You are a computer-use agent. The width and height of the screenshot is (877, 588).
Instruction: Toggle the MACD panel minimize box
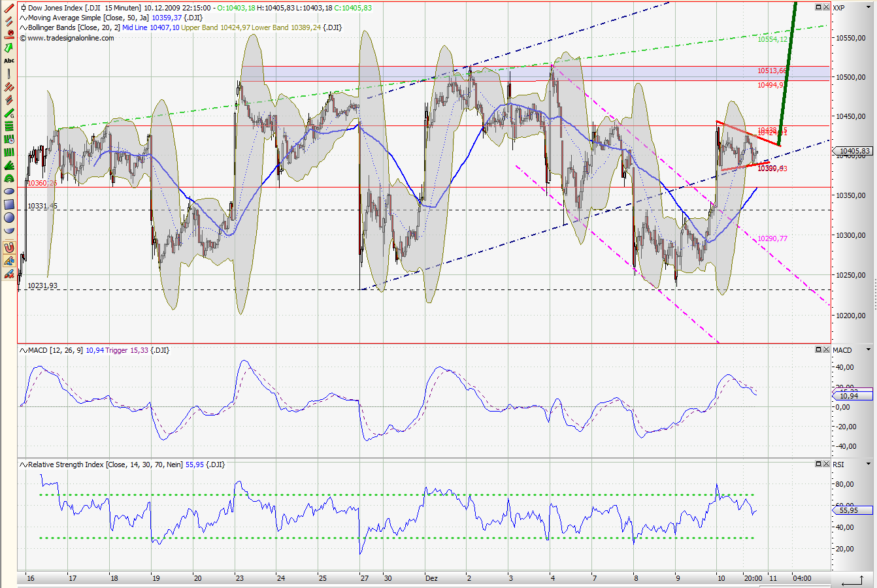point(818,350)
